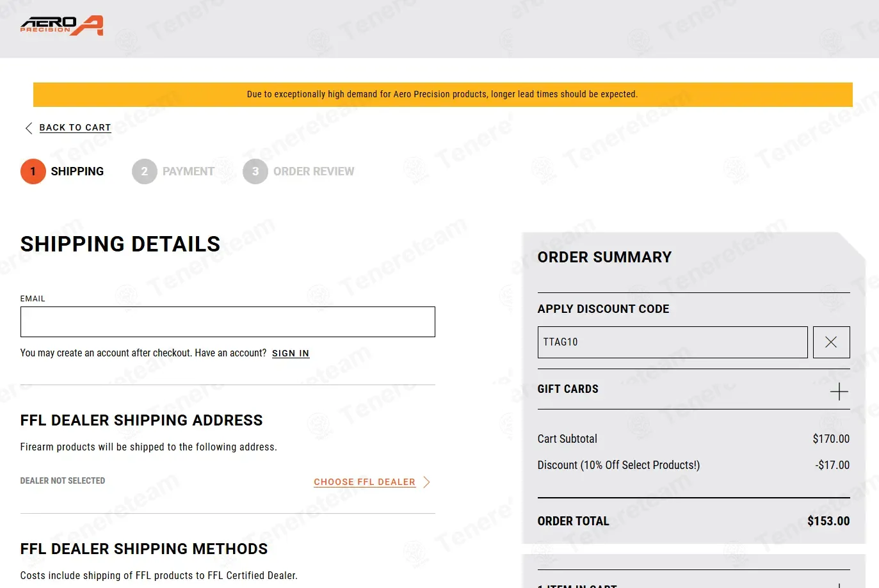Open the Back to Cart link
The width and height of the screenshot is (879, 588).
point(75,128)
